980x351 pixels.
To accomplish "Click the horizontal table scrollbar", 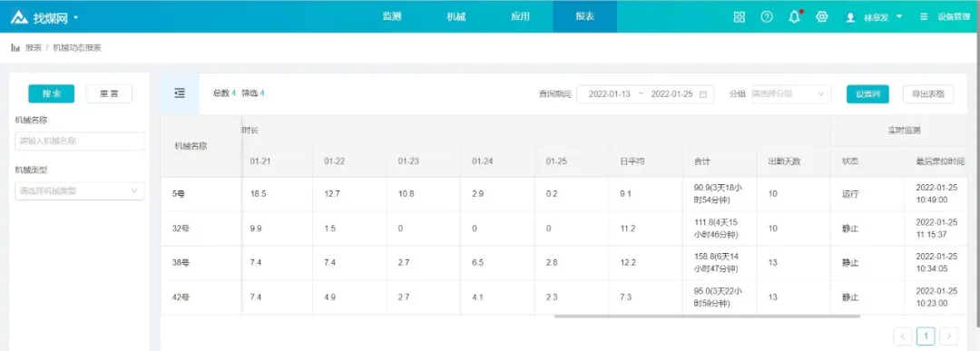I will [707, 316].
